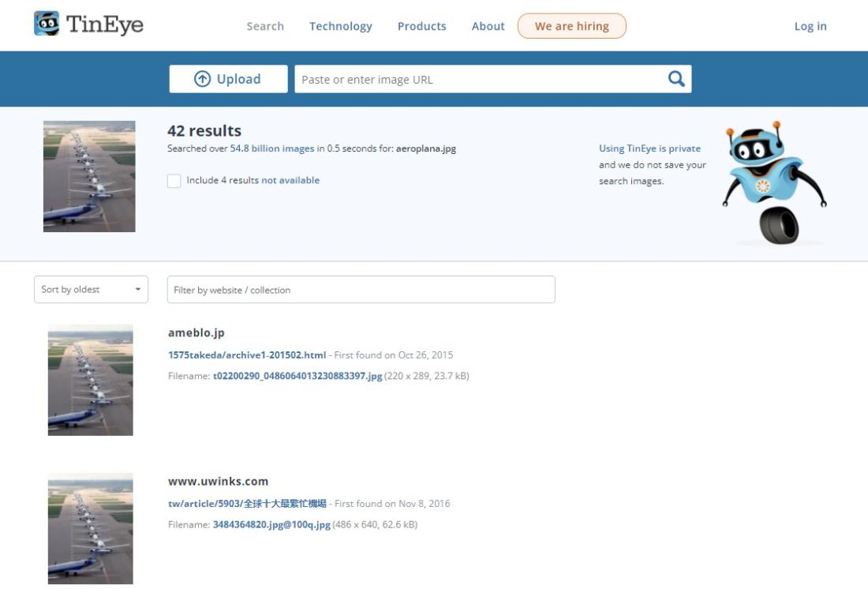Click the 'aeroplana.jpg' filename text
Image resolution: width=868 pixels, height=589 pixels.
(x=425, y=148)
